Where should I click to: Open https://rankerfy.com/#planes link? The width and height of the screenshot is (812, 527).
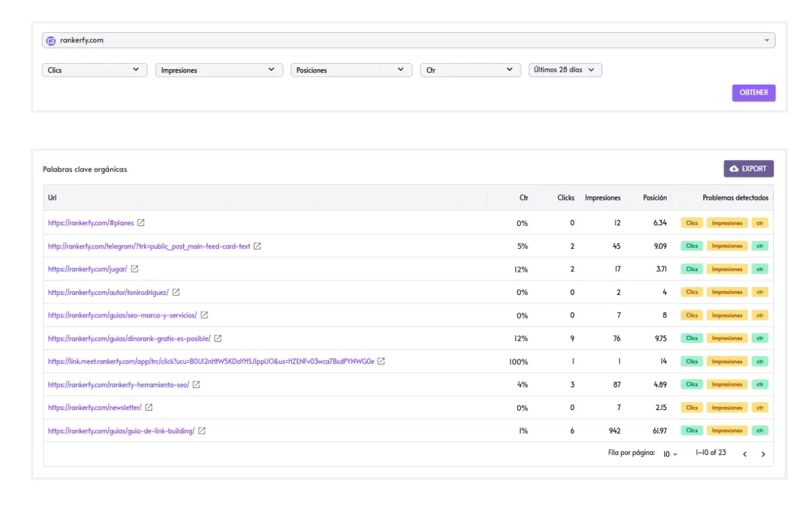pos(91,223)
